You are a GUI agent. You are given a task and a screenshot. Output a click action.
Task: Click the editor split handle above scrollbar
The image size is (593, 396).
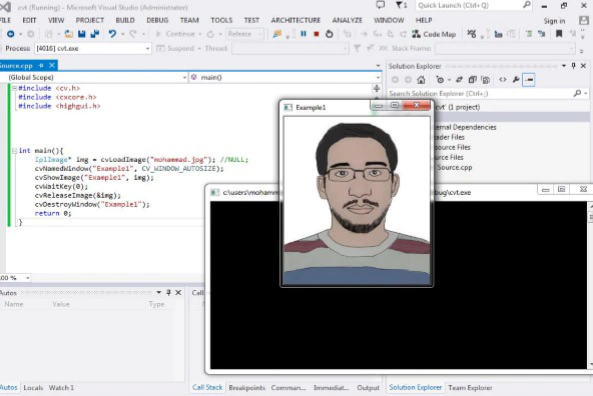[x=376, y=88]
